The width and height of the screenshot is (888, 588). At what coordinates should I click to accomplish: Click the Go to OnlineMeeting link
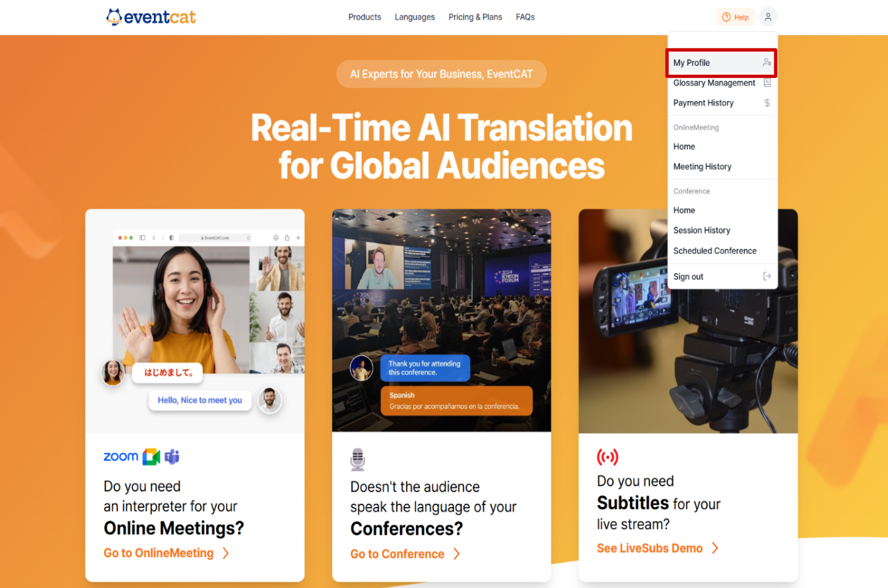[x=158, y=553]
